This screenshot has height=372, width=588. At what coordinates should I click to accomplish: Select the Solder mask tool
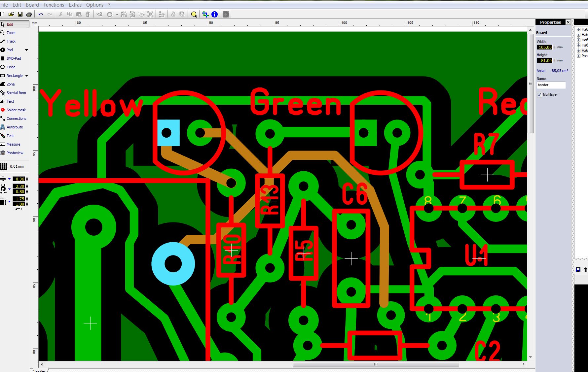(x=16, y=110)
